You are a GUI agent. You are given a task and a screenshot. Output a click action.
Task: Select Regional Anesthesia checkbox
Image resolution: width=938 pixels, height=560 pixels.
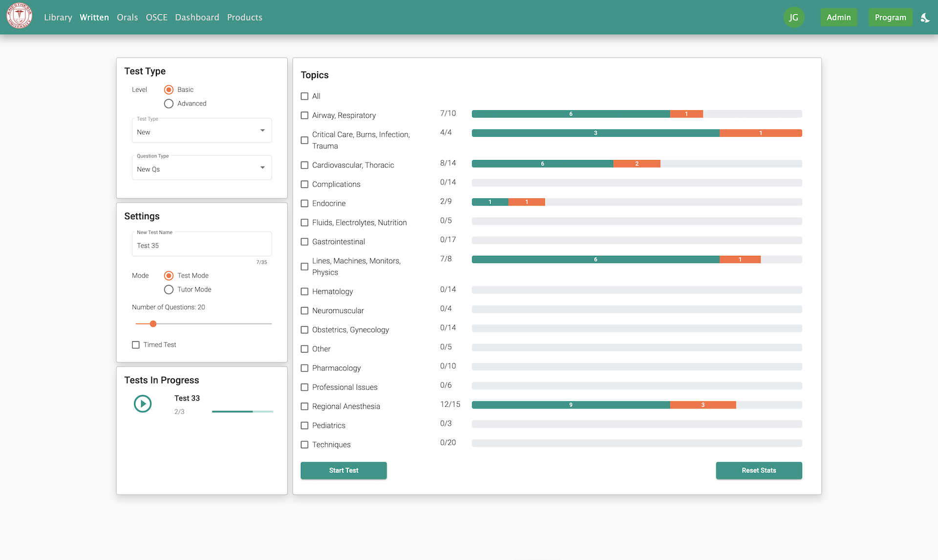(304, 406)
